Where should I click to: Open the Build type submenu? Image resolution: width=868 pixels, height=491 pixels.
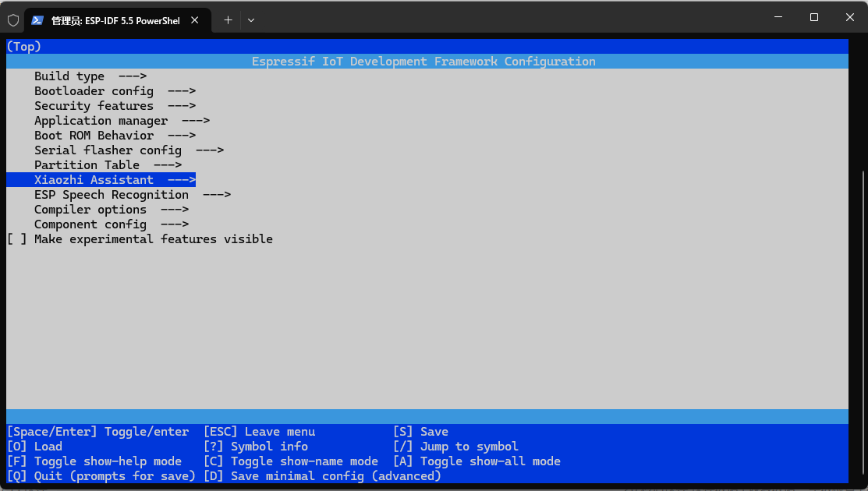click(x=90, y=76)
